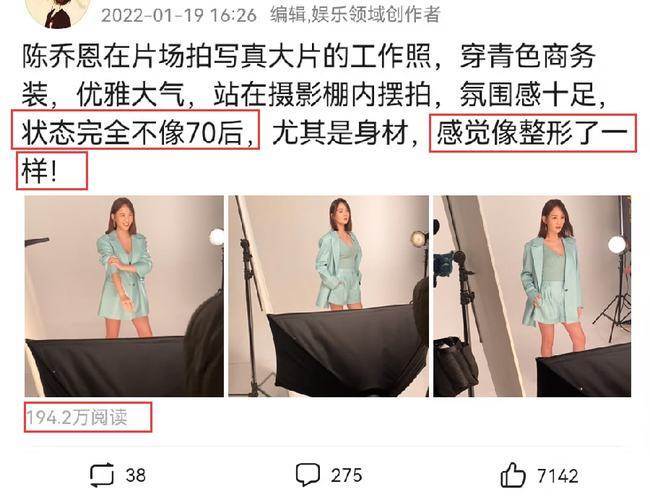Tap the highlighted text 感觉像整形了一

(x=532, y=133)
